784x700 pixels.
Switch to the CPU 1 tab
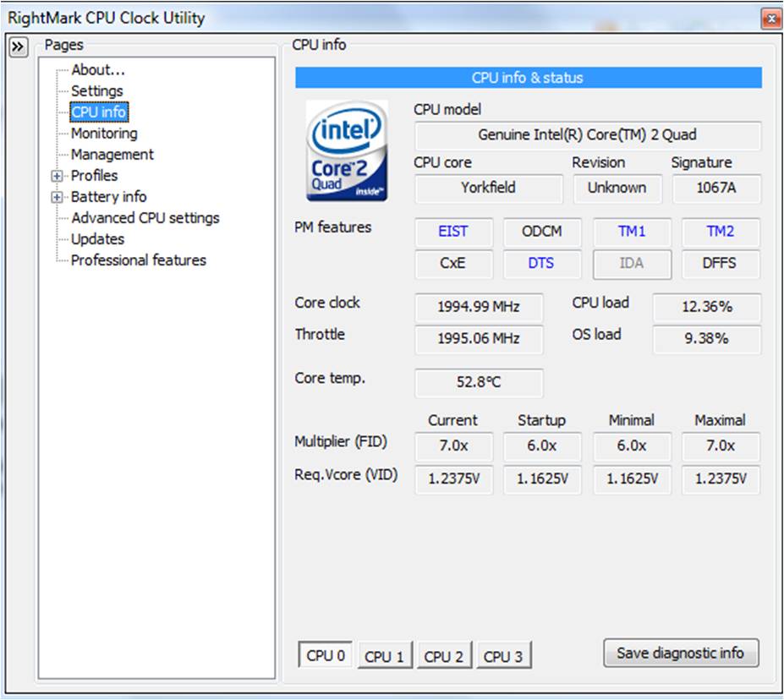coord(384,656)
